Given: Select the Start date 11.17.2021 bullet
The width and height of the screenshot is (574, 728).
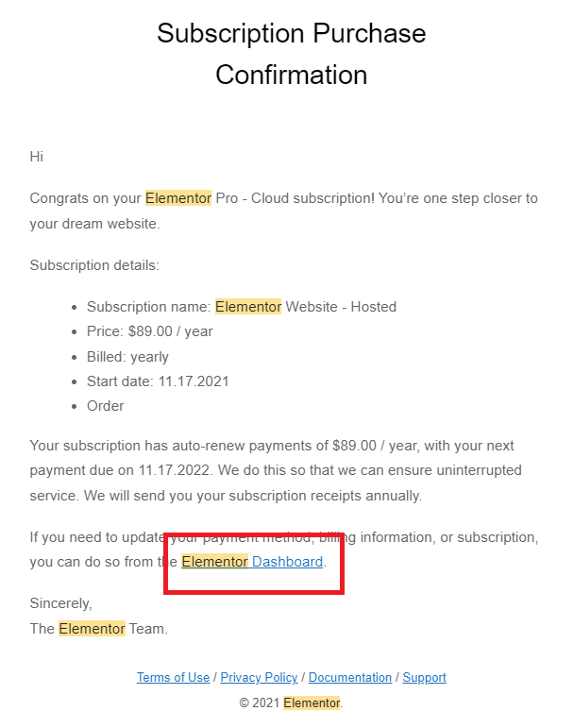Looking at the screenshot, I should (158, 381).
